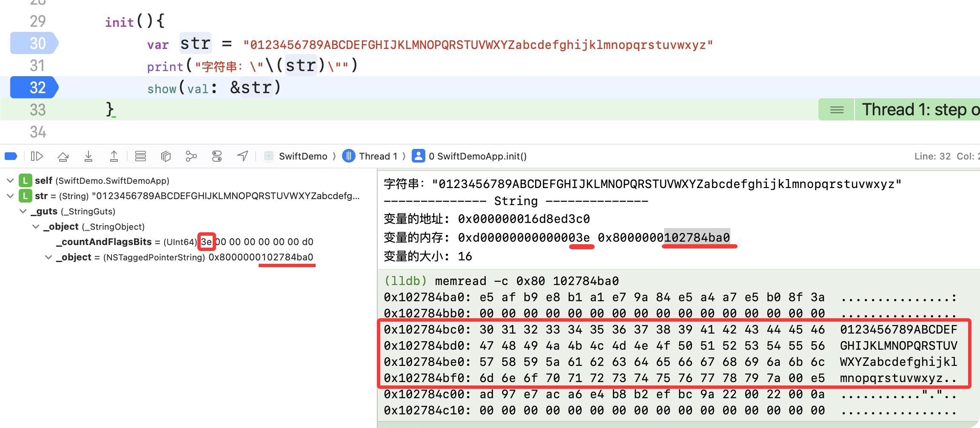Select the self (SwiftDemo.SwiftDemoApp) variable
The height and width of the screenshot is (428, 980).
[102, 181]
